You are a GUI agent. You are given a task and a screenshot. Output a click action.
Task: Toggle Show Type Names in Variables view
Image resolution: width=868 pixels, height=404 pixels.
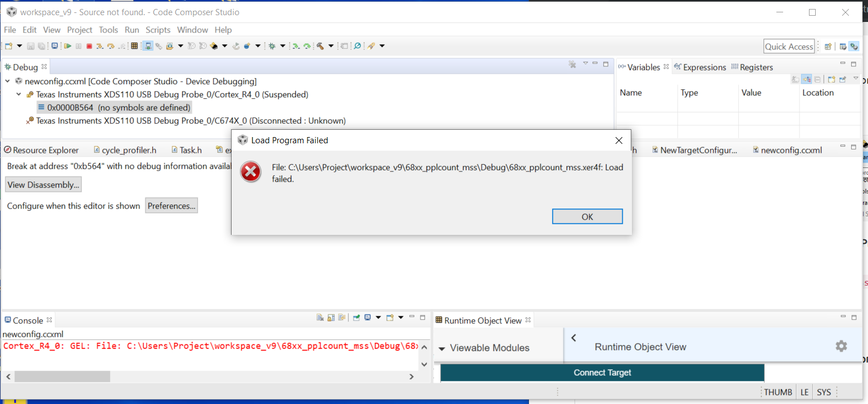(795, 79)
